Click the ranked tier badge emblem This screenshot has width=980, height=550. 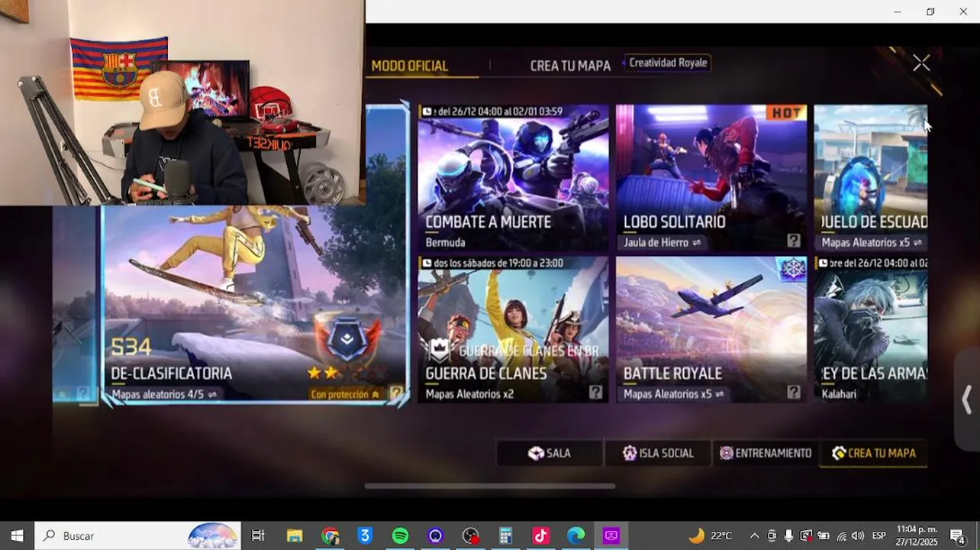(x=347, y=340)
